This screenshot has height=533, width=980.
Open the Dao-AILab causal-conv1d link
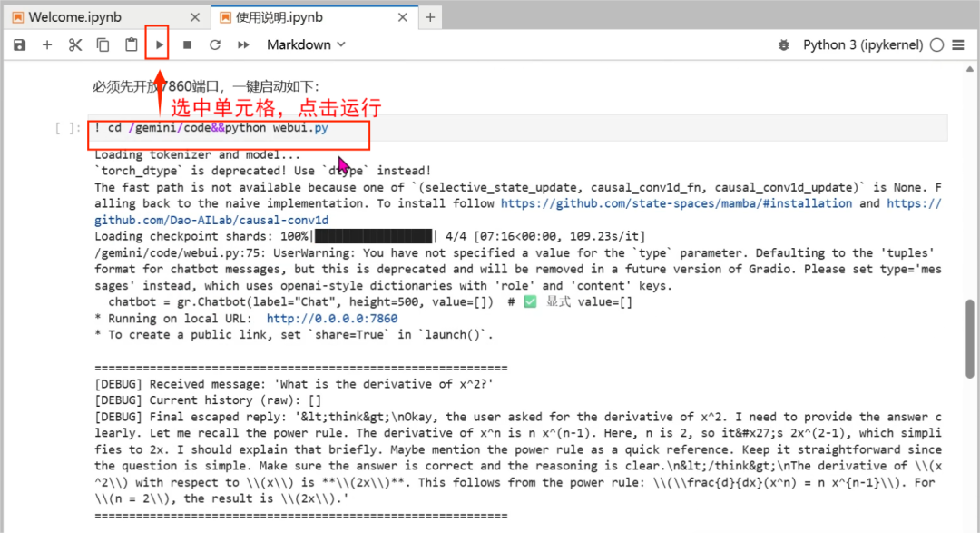(x=211, y=221)
